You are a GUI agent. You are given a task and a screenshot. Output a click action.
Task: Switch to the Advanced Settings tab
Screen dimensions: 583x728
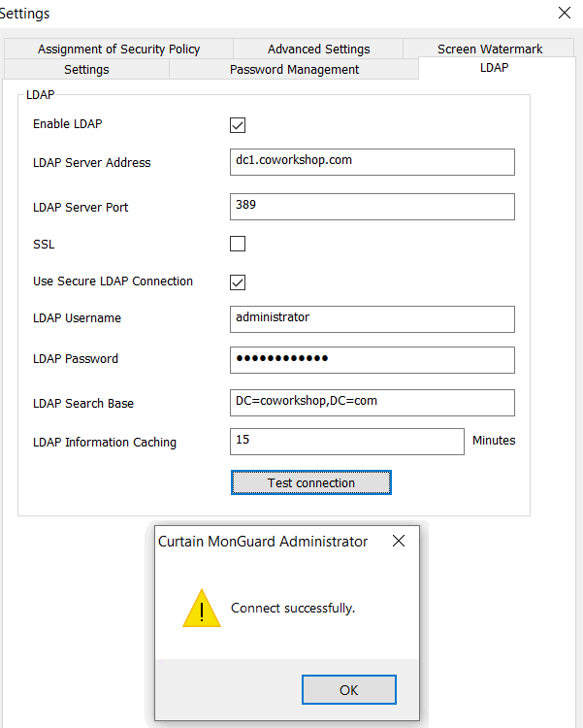(318, 49)
